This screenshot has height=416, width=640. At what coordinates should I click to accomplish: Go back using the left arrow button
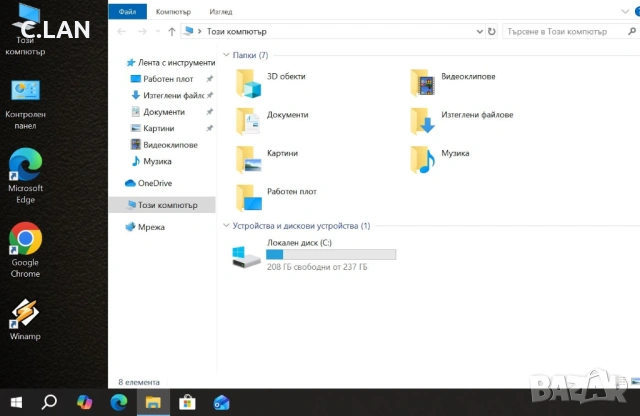[121, 31]
